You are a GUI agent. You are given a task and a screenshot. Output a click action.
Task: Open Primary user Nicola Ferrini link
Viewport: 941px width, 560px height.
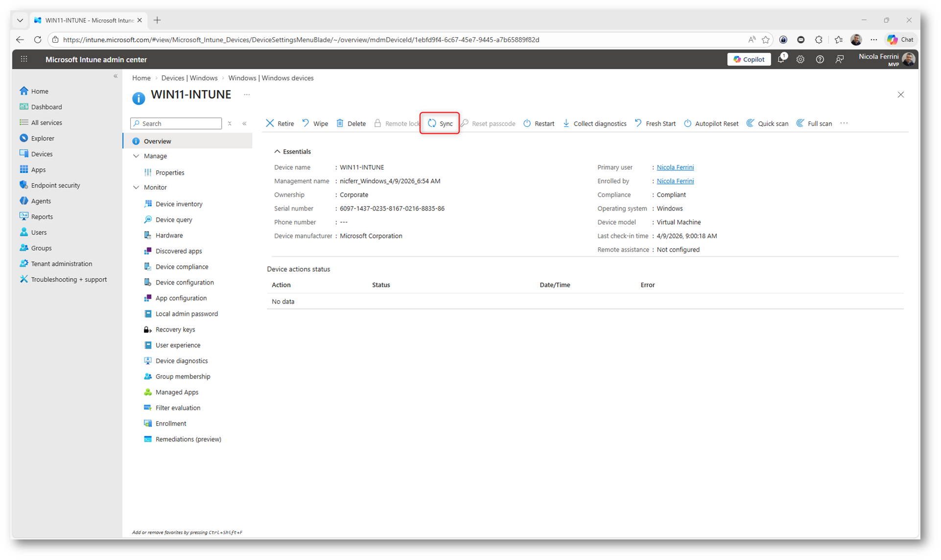tap(675, 167)
